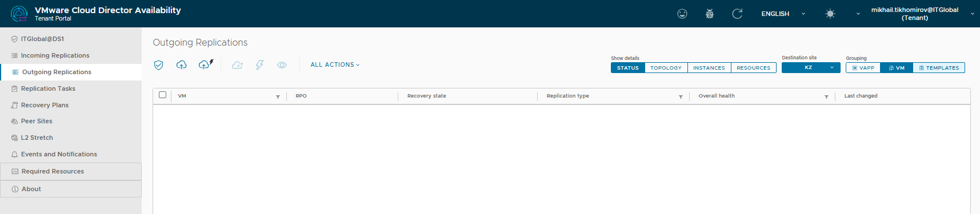Click the filter icon on VM column
Image resolution: width=980 pixels, height=214 pixels.
278,97
